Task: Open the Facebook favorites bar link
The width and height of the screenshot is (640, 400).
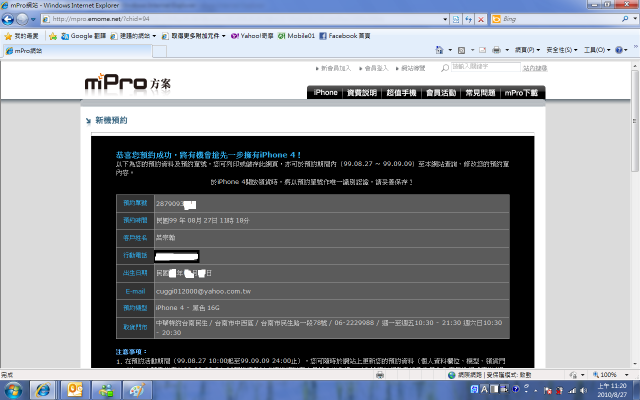Action: [345, 36]
